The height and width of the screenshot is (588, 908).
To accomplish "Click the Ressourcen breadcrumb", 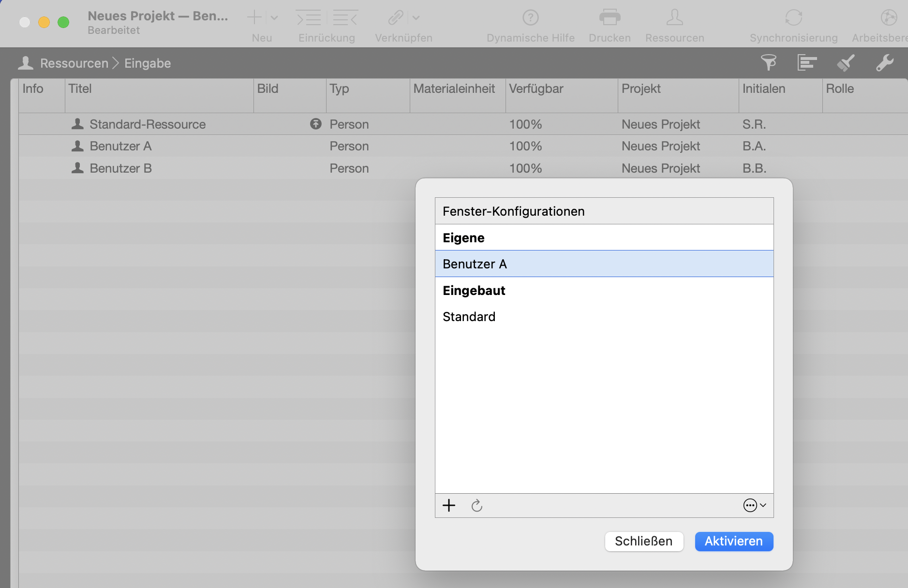I will point(74,63).
